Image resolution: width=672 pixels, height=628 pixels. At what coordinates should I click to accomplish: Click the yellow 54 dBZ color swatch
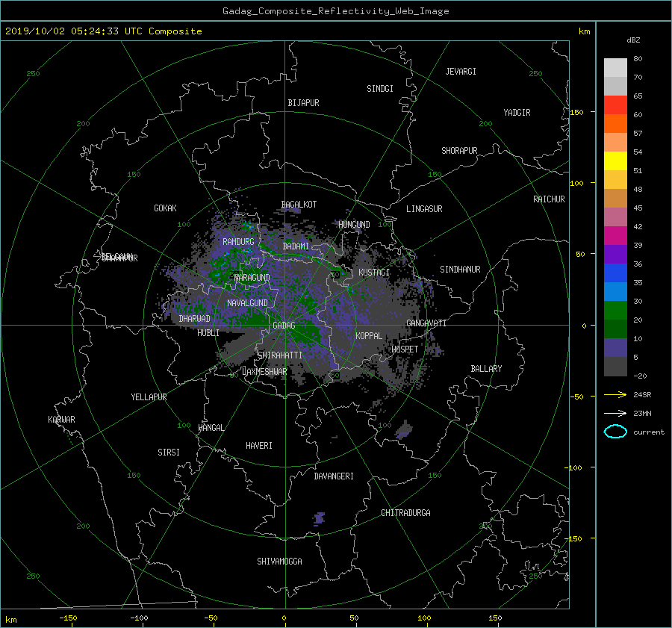point(615,161)
